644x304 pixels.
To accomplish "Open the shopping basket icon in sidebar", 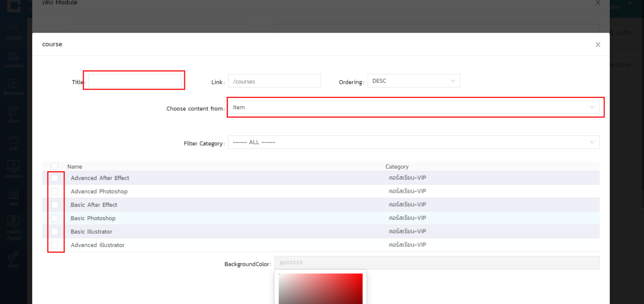I will pos(13,139).
